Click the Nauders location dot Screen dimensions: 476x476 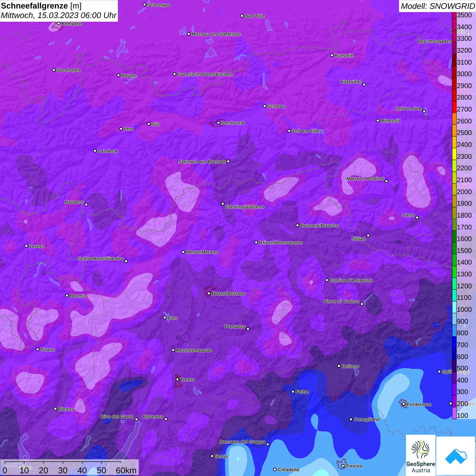pos(86,204)
